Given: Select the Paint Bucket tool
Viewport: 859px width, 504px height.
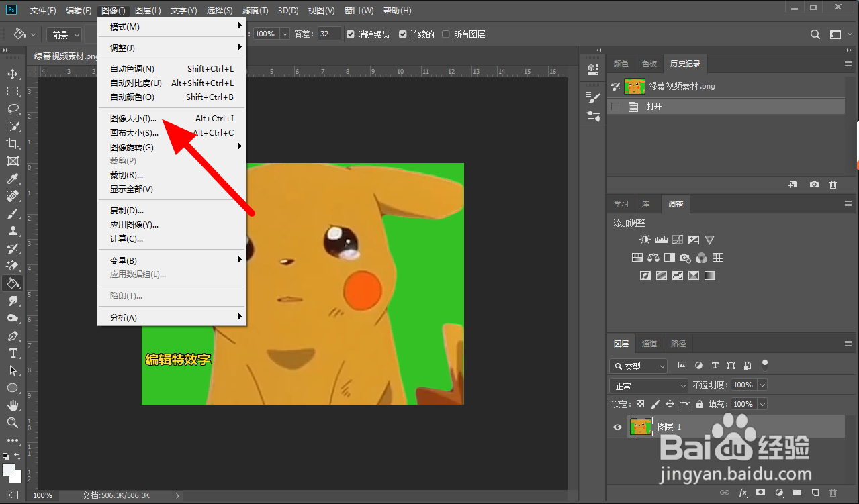Looking at the screenshot, I should coord(13,283).
